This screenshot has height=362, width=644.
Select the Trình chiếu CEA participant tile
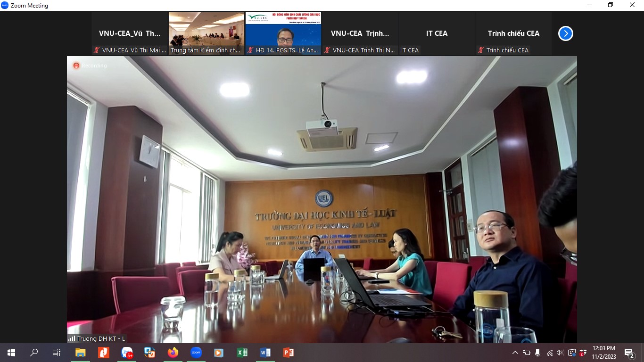click(513, 33)
